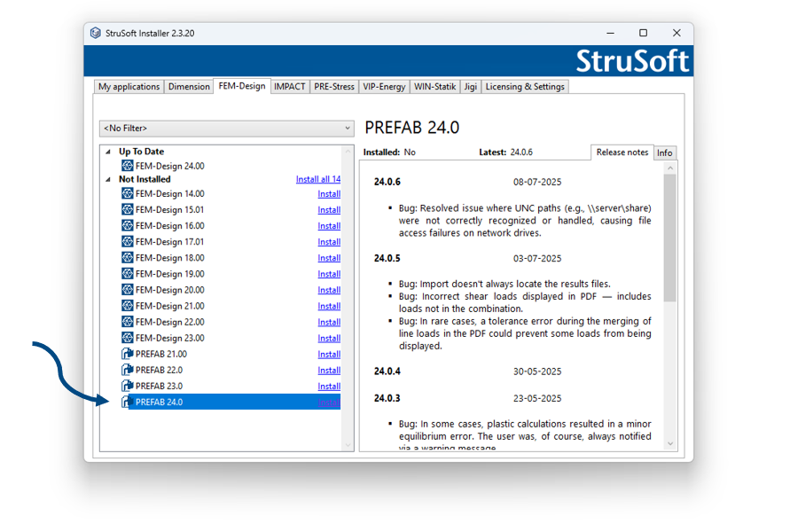Viewport: 790px width, 532px height.
Task: Install FEM-Design 14.00
Action: (x=329, y=194)
